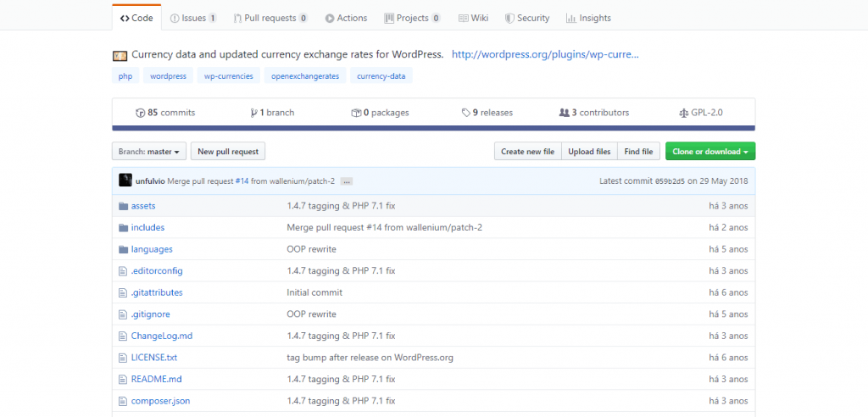The height and width of the screenshot is (417, 868).
Task: Open the Branch: master dropdown
Action: click(x=149, y=151)
